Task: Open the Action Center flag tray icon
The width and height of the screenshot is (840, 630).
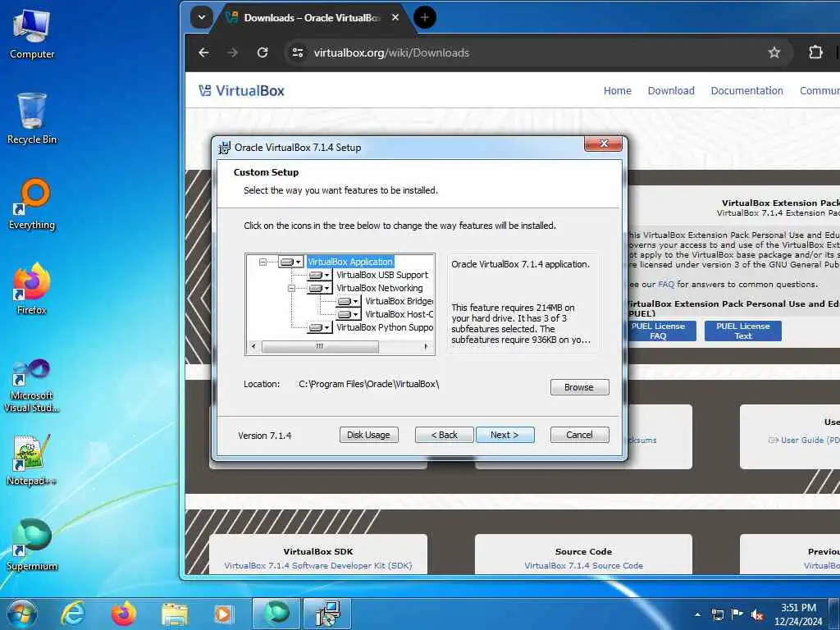Action: [x=737, y=614]
